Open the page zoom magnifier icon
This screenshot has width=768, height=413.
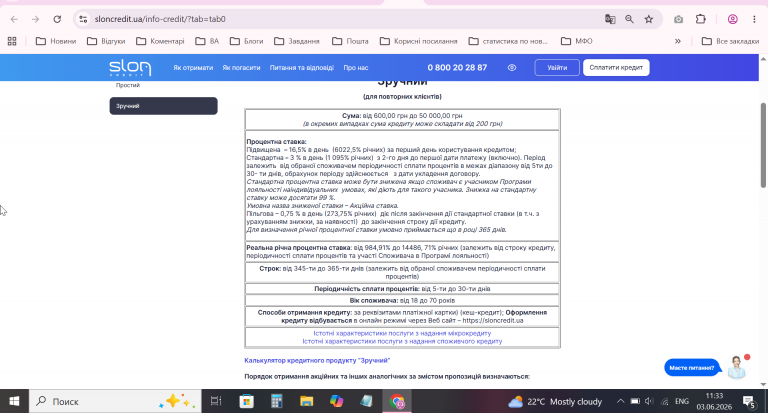pyautogui.click(x=629, y=19)
